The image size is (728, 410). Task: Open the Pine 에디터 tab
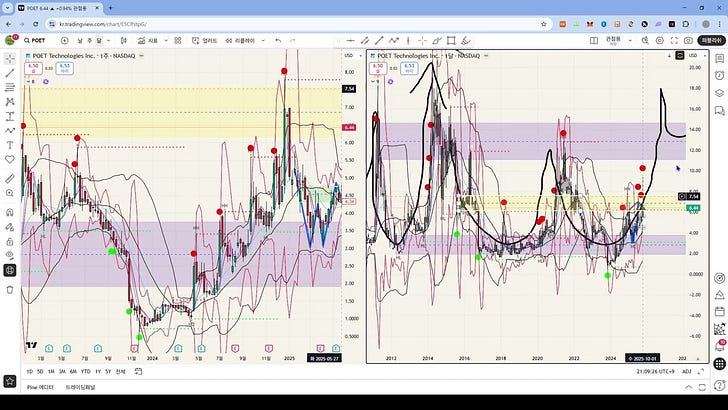(40, 387)
